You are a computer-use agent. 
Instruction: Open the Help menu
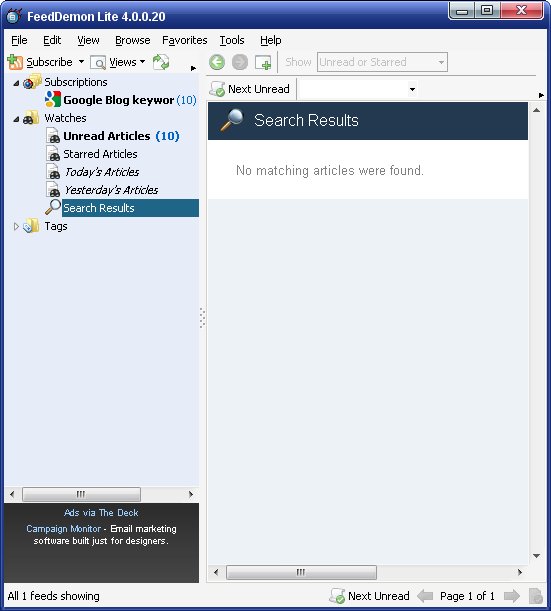270,40
